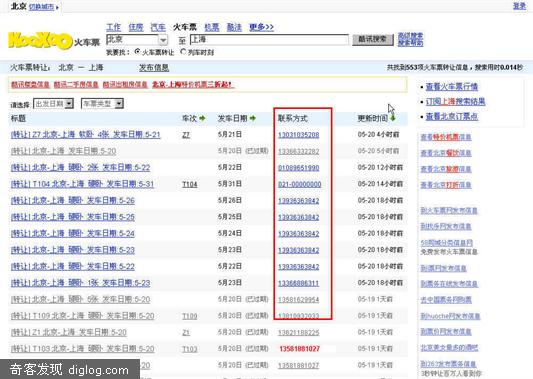The width and height of the screenshot is (533, 379).
Task: Open the 订阅上海搜索结果 sidebar link
Action: 455,102
